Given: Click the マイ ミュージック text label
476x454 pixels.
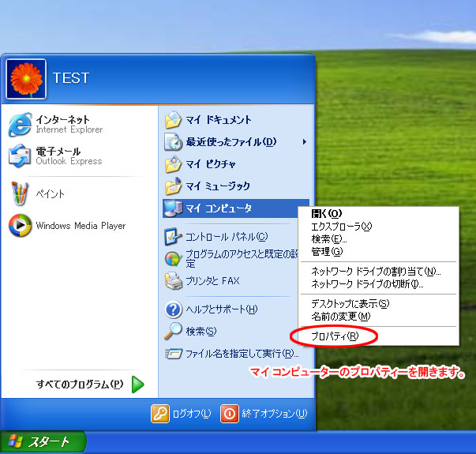Looking at the screenshot, I should [x=218, y=186].
